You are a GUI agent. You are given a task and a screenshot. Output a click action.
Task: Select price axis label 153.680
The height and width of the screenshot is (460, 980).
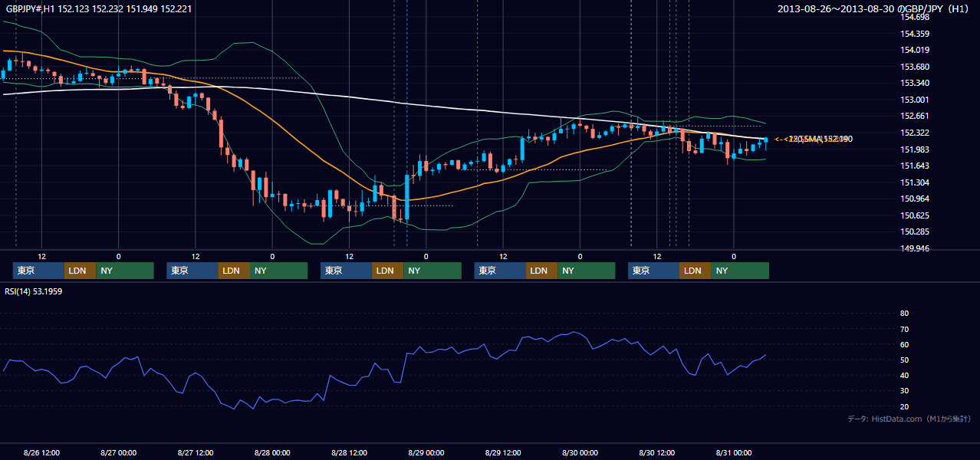(915, 67)
